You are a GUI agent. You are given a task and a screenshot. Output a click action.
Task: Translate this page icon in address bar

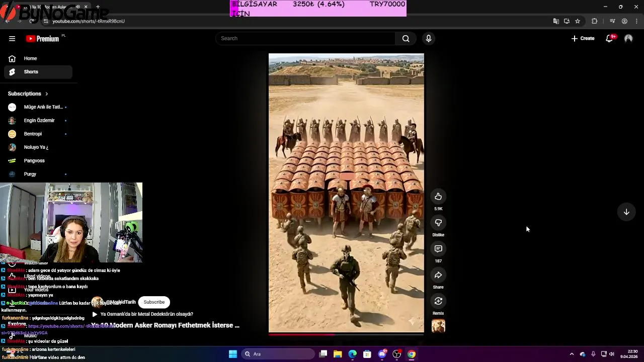(x=556, y=21)
